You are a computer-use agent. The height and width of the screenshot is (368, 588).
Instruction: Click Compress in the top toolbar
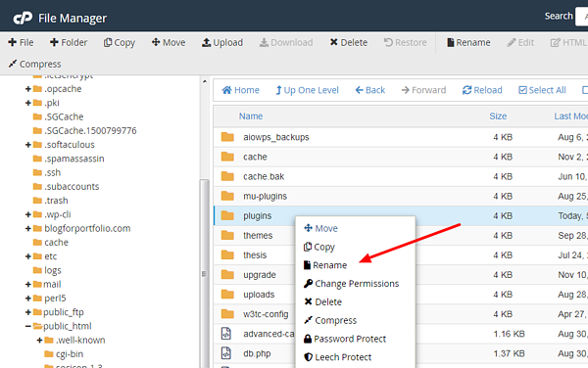pyautogui.click(x=34, y=64)
